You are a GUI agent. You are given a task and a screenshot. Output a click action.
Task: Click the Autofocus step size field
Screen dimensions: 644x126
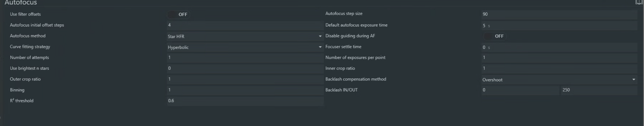pyautogui.click(x=559, y=14)
